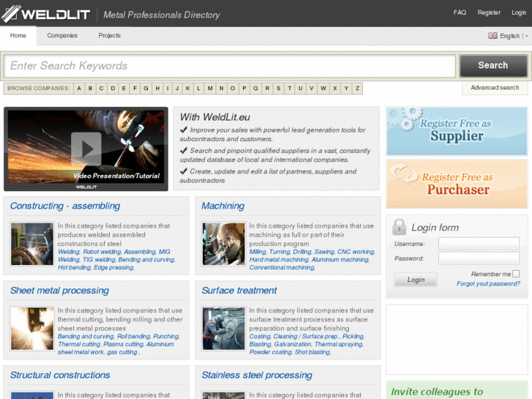Open the Forgot your password link
The height and width of the screenshot is (399, 532).
coord(488,284)
